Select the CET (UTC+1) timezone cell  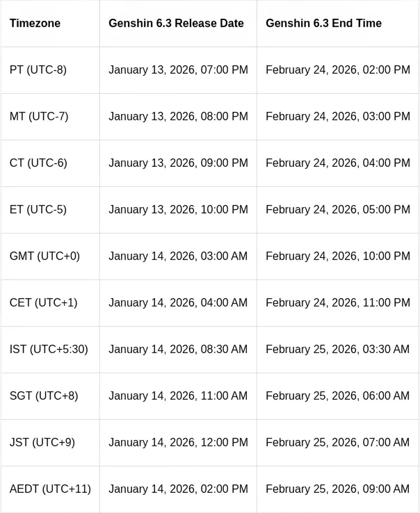pyautogui.click(x=43, y=303)
